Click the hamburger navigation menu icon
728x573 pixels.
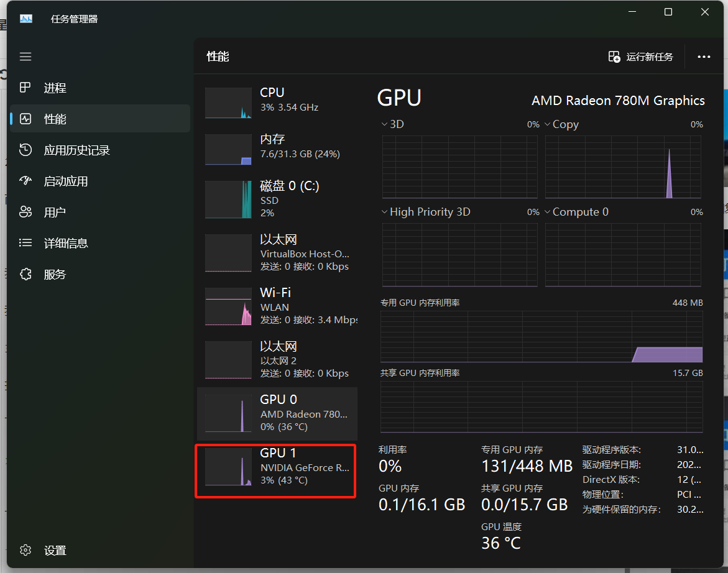25,57
